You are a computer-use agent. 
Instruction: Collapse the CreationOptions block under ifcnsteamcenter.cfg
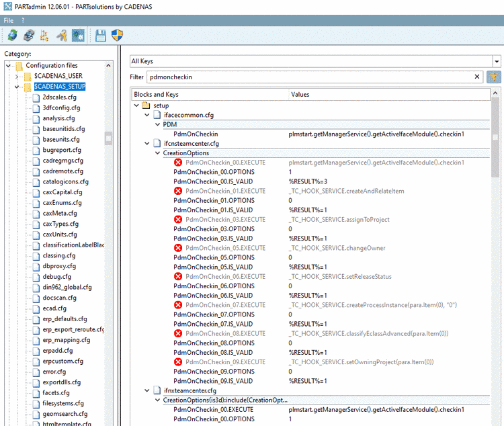tap(157, 153)
